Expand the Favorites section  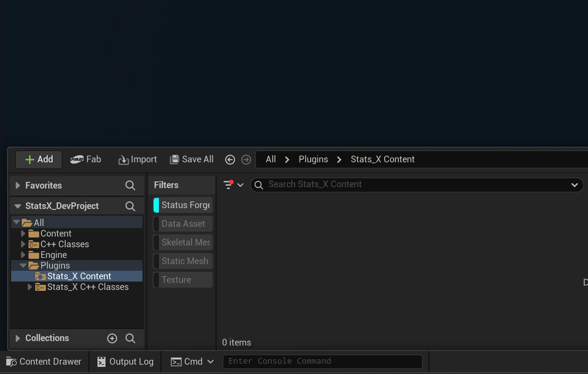[18, 185]
